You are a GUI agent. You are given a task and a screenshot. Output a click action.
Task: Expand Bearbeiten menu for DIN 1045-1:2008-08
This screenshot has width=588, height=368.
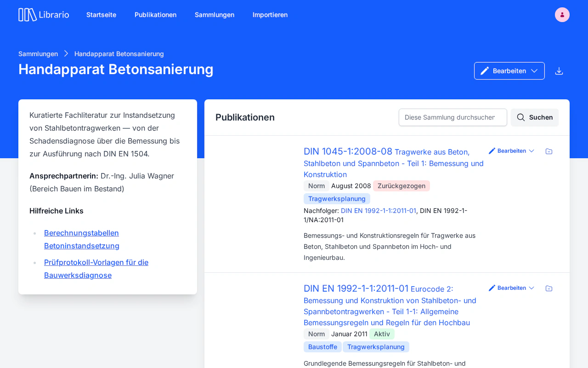point(512,151)
